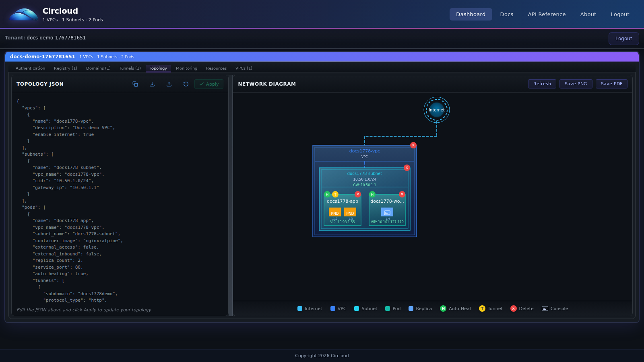This screenshot has height=362, width=644.
Task: Click the Auto-Heal badge on docs1778-app
Action: (x=327, y=195)
